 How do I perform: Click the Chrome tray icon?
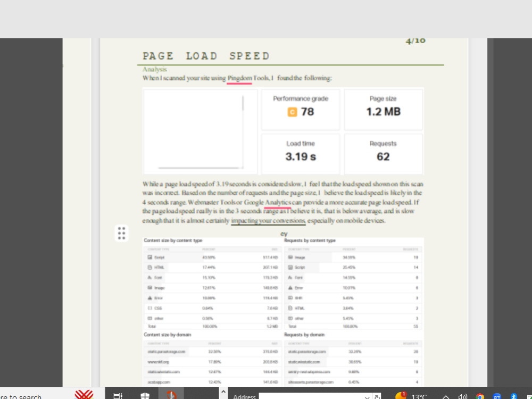pyautogui.click(x=480, y=397)
